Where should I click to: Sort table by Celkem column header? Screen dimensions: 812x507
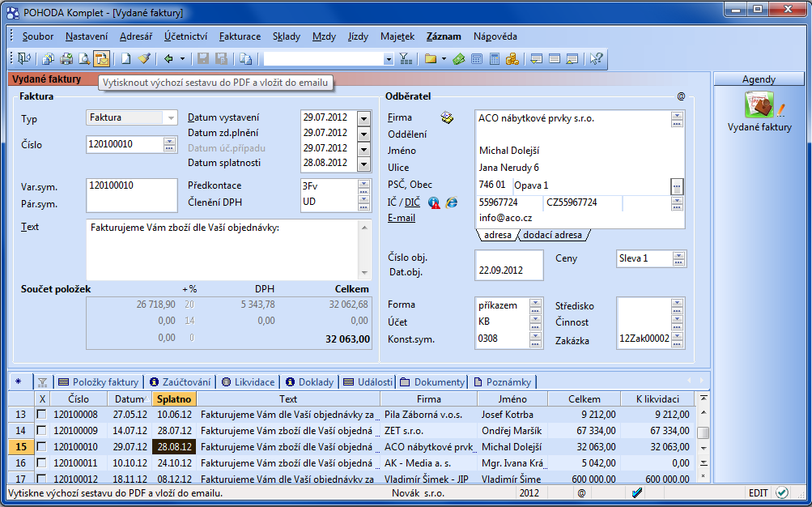coord(585,398)
